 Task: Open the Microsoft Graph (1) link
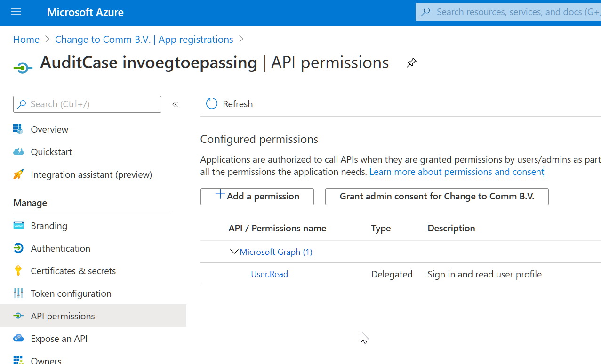[x=276, y=252]
